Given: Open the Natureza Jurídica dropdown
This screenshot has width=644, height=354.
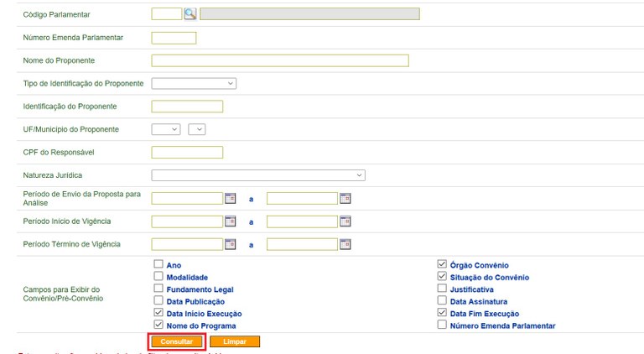Looking at the screenshot, I should click(x=258, y=175).
